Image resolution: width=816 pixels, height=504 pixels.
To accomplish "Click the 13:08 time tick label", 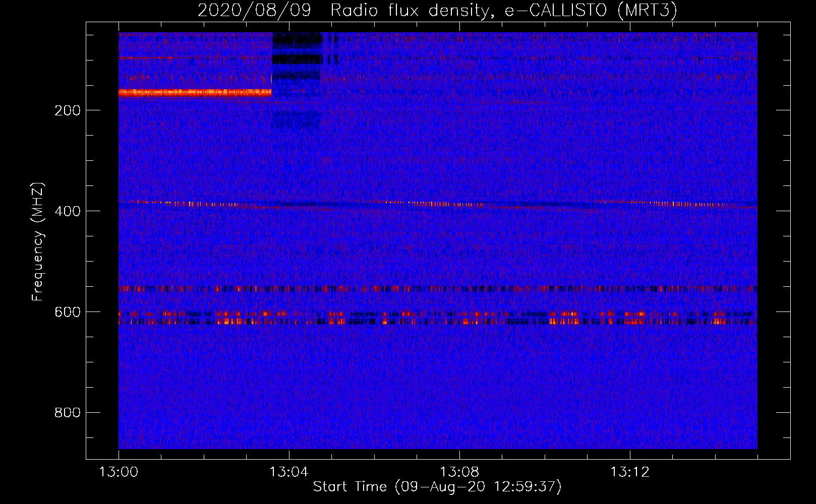I will (x=459, y=472).
